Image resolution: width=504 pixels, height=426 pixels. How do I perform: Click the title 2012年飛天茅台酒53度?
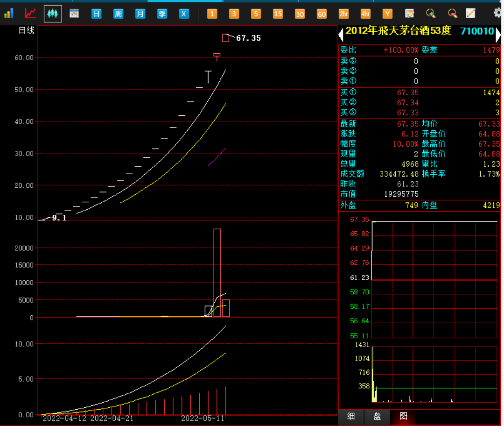398,30
